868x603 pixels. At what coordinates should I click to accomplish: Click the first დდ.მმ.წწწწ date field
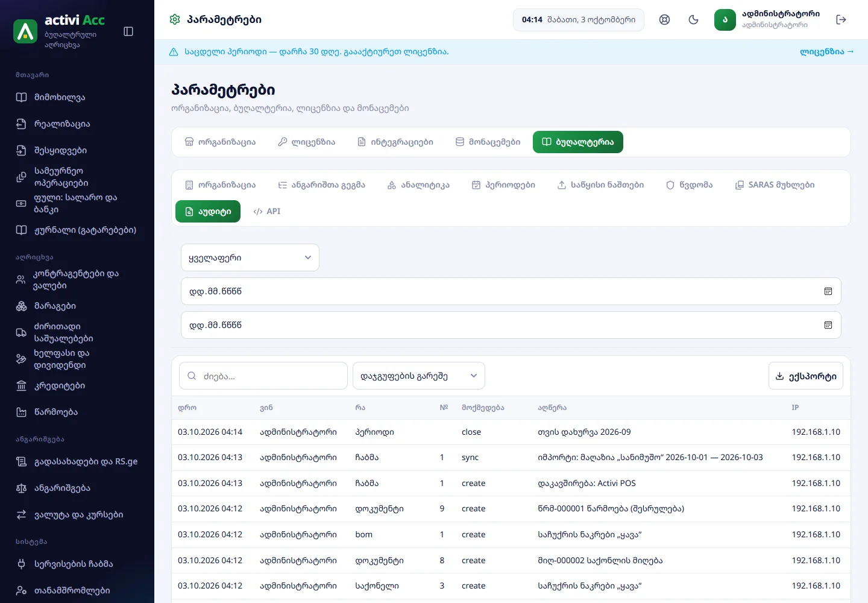(x=511, y=291)
